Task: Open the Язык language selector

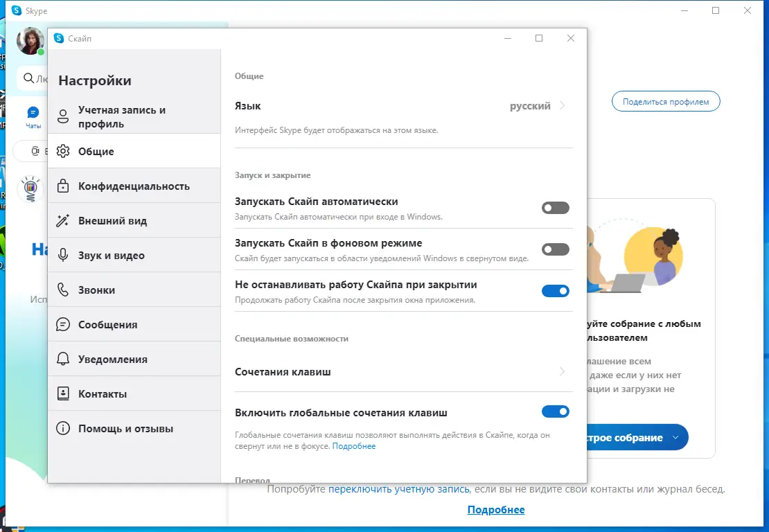Action: 542,105
